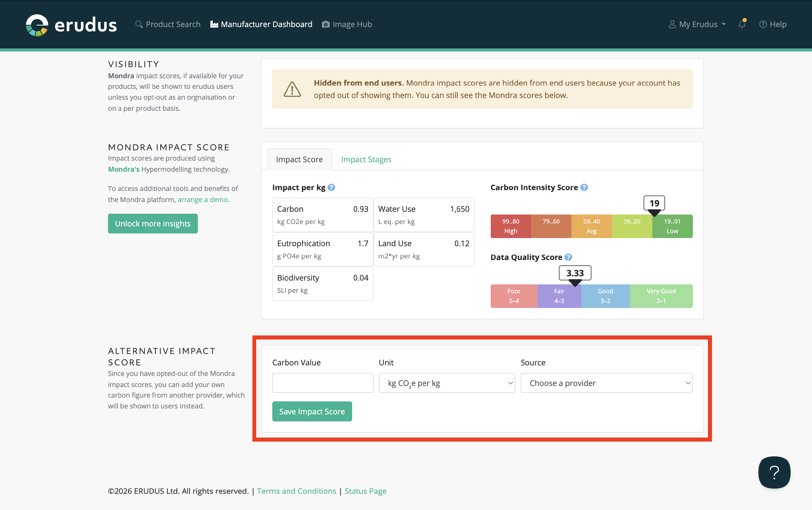812x510 pixels.
Task: Select the Impact Score tab
Action: pyautogui.click(x=299, y=159)
